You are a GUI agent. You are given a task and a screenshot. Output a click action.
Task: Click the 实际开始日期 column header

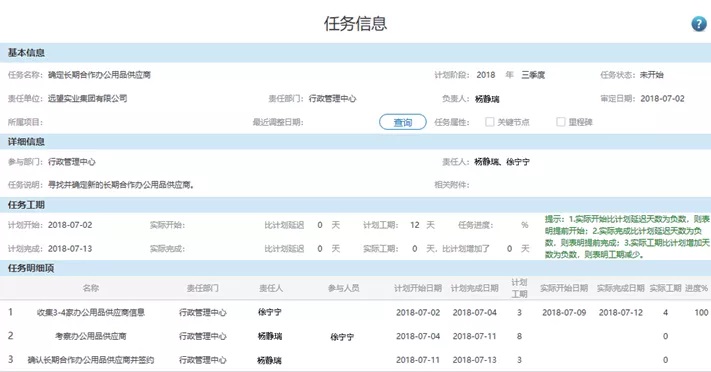click(564, 288)
